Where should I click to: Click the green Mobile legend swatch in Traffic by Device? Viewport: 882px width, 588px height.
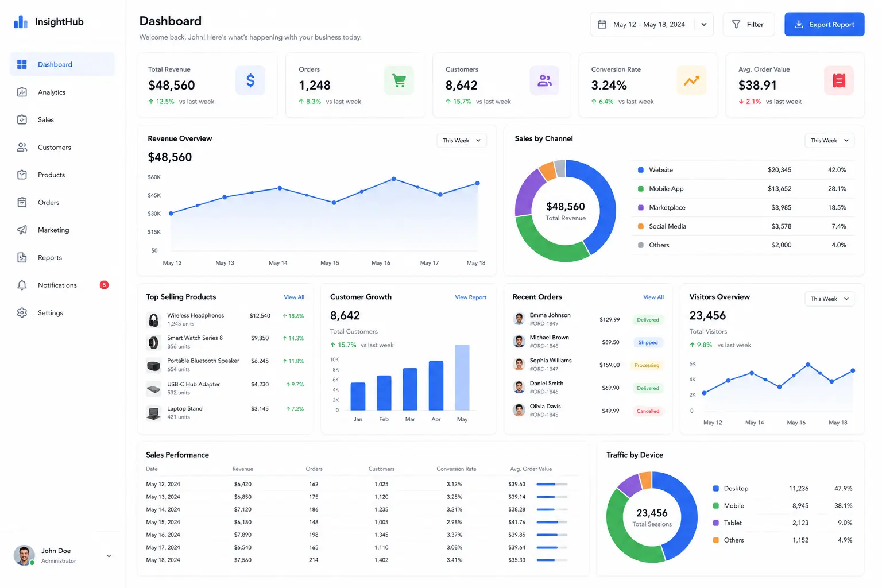click(715, 506)
